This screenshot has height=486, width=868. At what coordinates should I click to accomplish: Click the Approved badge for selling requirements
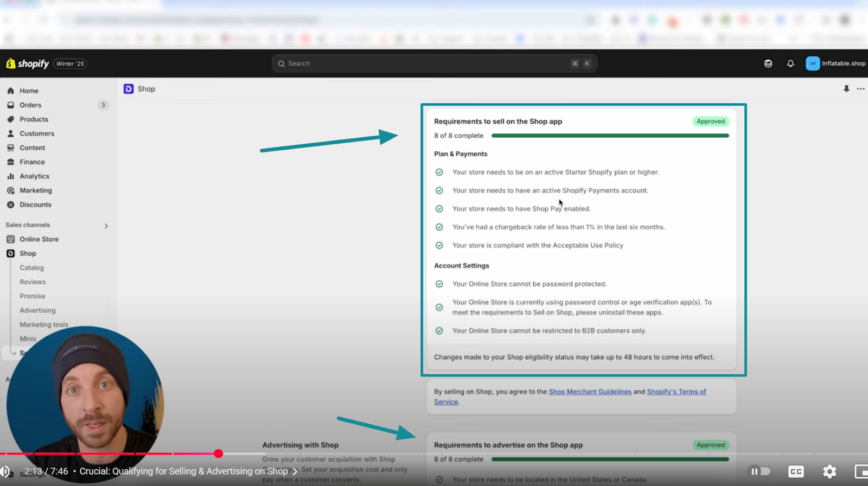tap(711, 121)
